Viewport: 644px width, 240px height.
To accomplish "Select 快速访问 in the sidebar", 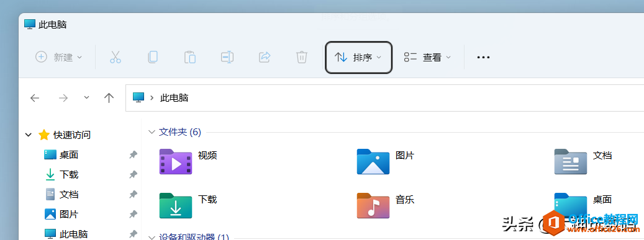I will pos(72,135).
